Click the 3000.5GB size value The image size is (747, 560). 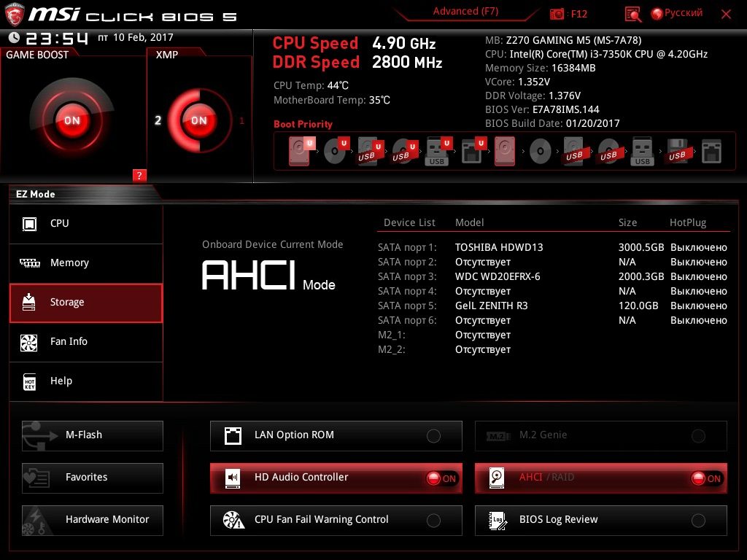tap(640, 247)
